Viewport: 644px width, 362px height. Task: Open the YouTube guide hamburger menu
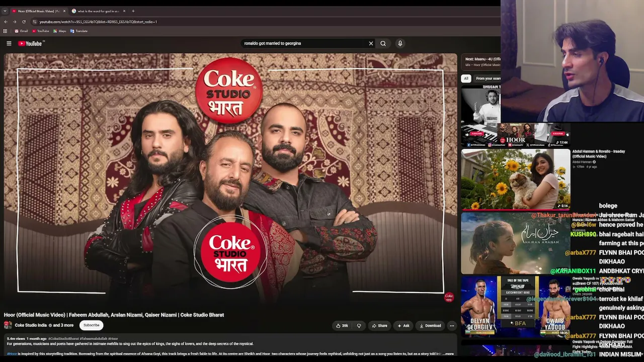9,44
